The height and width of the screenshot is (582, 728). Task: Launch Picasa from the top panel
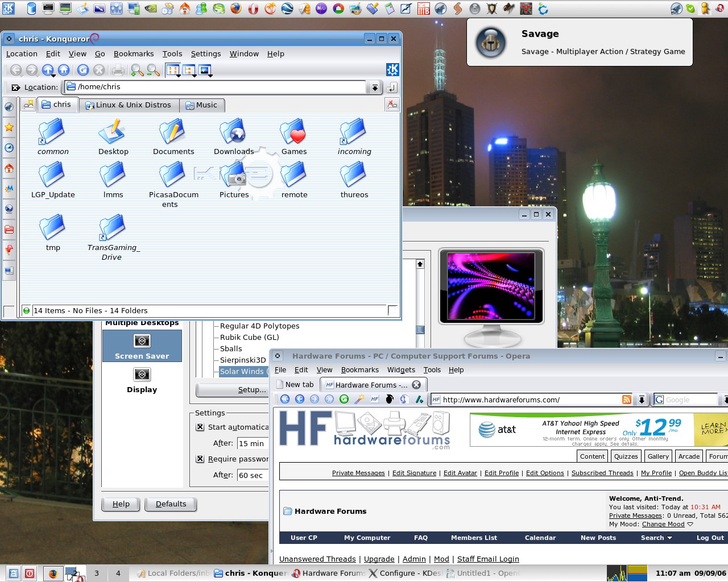tap(338, 9)
